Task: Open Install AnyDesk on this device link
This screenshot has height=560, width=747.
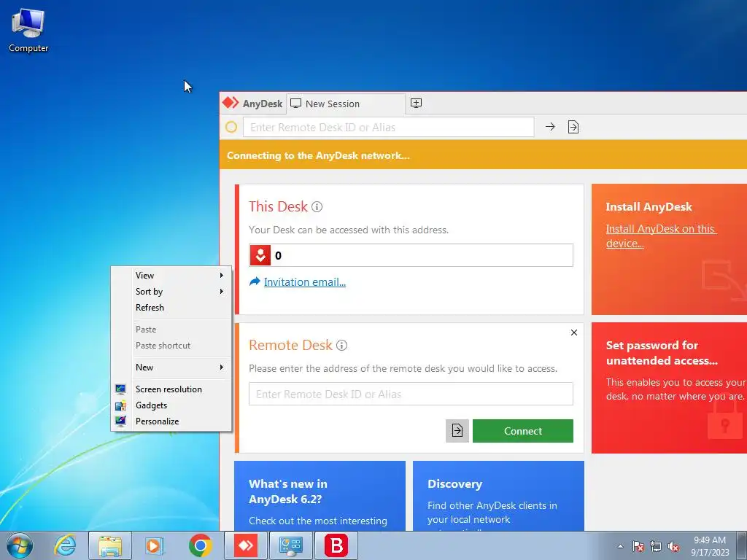Action: coord(661,236)
